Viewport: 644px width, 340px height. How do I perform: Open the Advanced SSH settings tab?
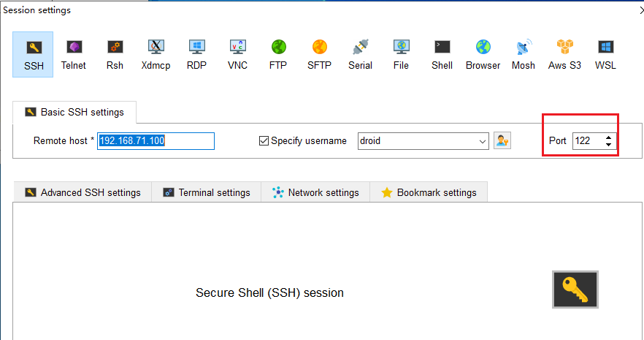pyautogui.click(x=82, y=192)
